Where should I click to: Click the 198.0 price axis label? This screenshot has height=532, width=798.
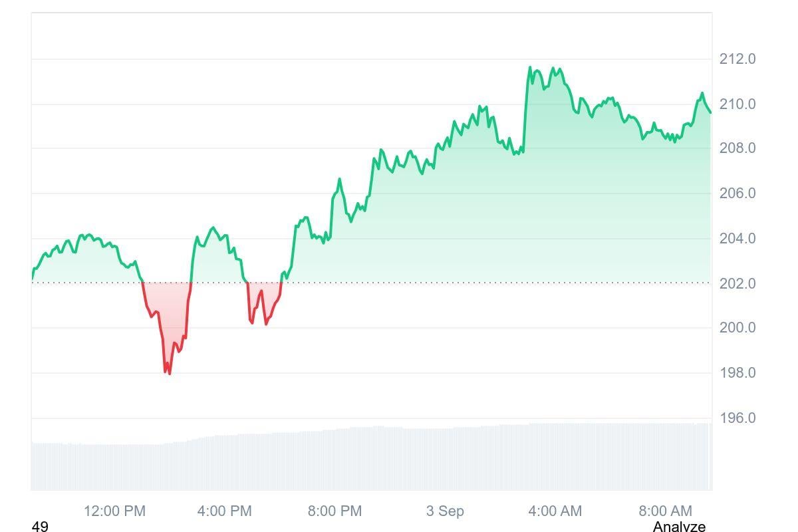(737, 373)
